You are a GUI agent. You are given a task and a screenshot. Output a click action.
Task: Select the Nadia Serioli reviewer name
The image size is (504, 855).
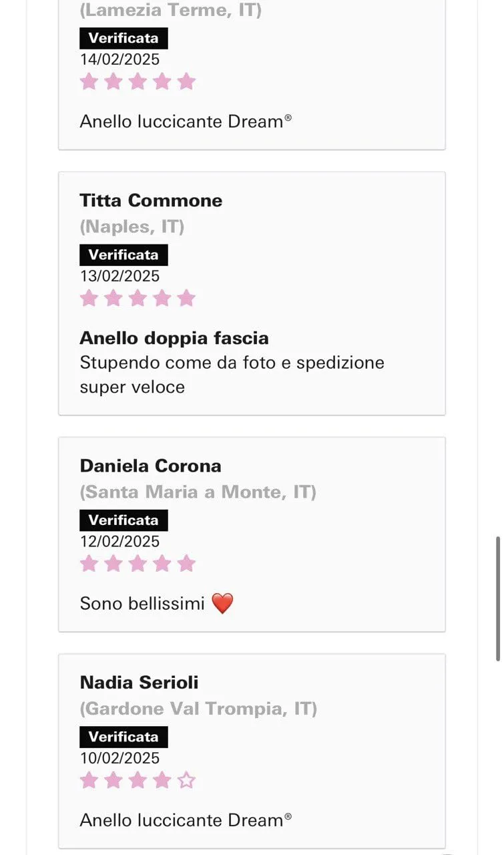click(139, 682)
